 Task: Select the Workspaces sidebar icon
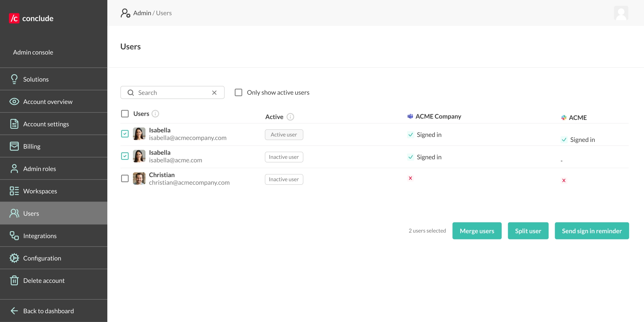[x=14, y=191]
